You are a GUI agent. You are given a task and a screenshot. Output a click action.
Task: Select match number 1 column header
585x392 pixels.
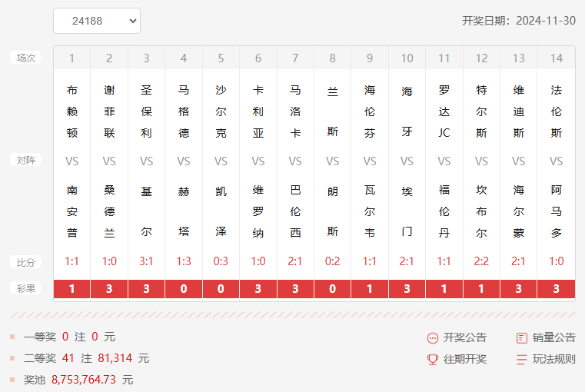[x=71, y=58]
